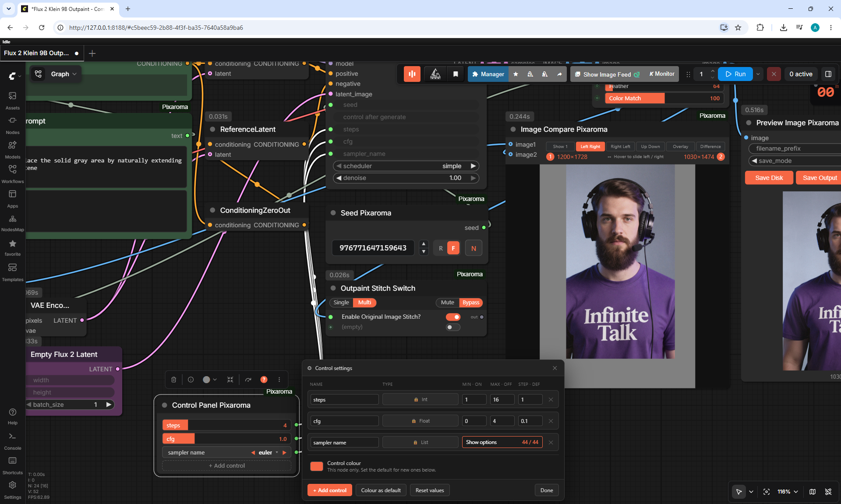Select Mute option in Outpaint Stitch Switch
Screen dimensions: 841x504
[448, 303]
